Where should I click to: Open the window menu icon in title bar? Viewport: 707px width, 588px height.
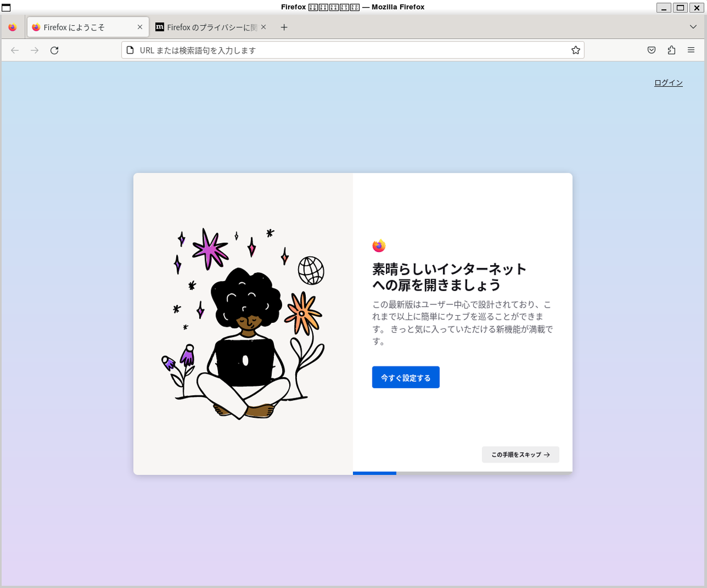pos(6,7)
